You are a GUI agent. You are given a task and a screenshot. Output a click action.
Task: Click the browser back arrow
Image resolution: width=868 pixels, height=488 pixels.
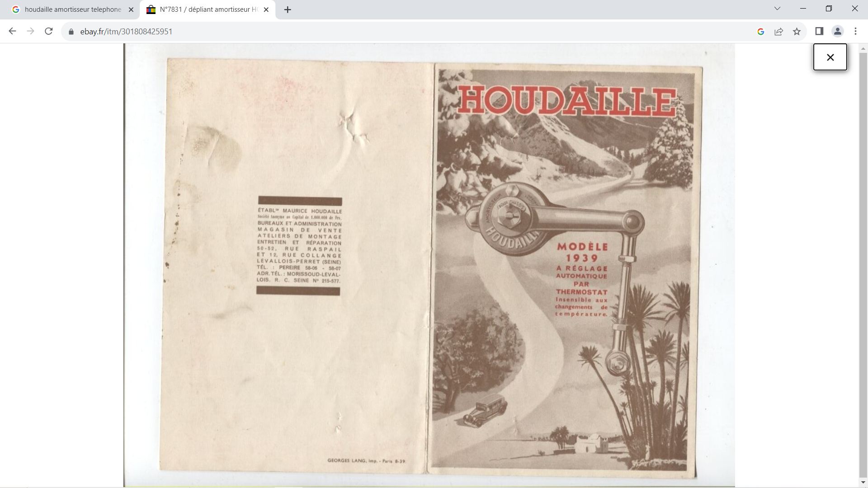12,31
